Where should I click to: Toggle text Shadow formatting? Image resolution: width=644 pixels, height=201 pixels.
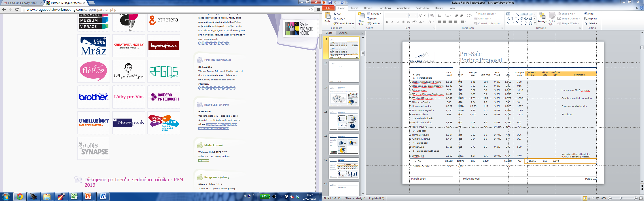403,22
